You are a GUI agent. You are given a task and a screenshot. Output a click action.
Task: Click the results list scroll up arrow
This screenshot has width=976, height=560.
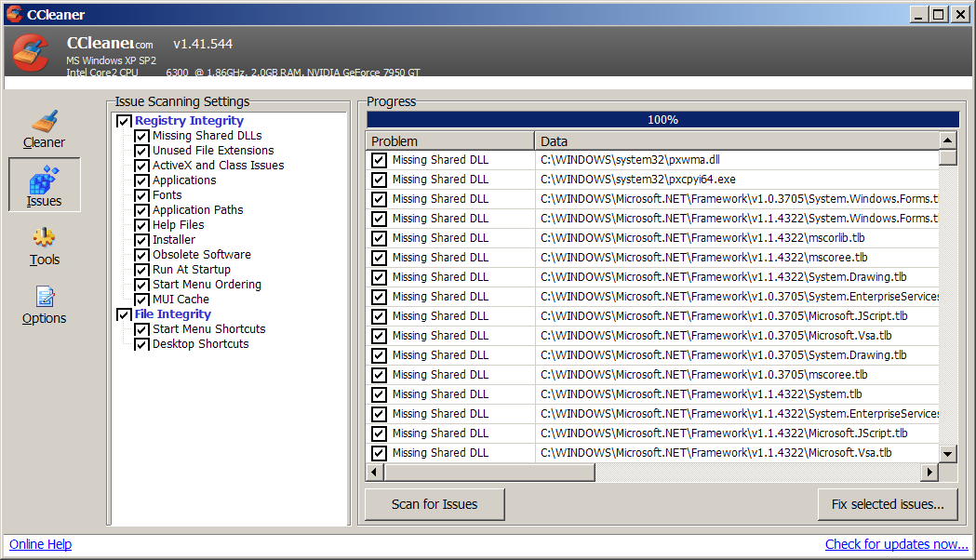tap(947, 140)
